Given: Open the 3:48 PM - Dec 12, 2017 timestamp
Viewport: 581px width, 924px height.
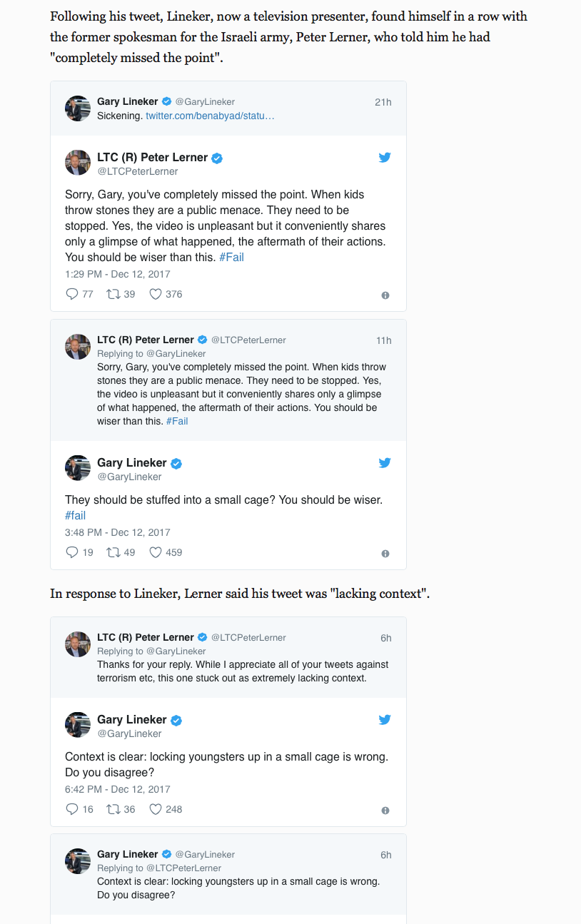Looking at the screenshot, I should coord(118,532).
